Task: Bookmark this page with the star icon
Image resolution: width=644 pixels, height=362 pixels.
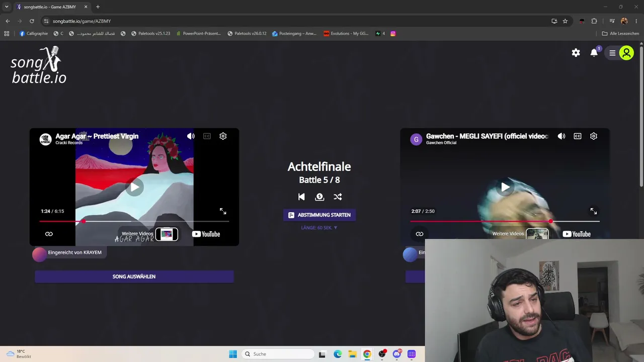Action: pos(565,21)
